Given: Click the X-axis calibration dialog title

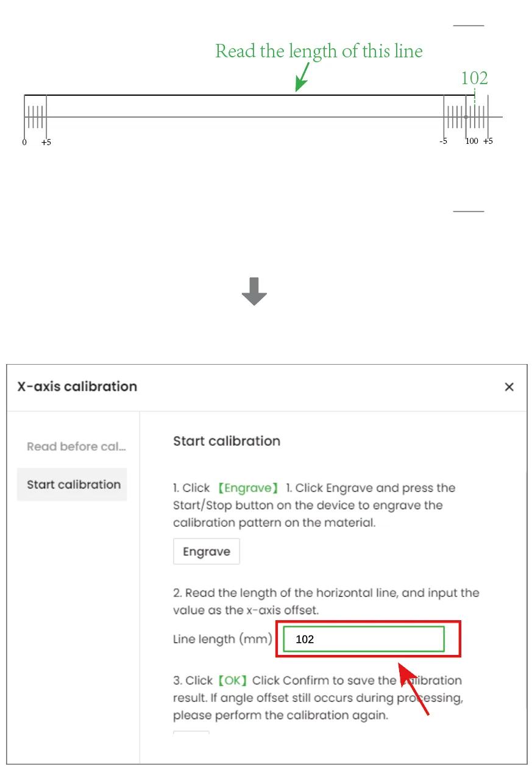Looking at the screenshot, I should pos(77,386).
